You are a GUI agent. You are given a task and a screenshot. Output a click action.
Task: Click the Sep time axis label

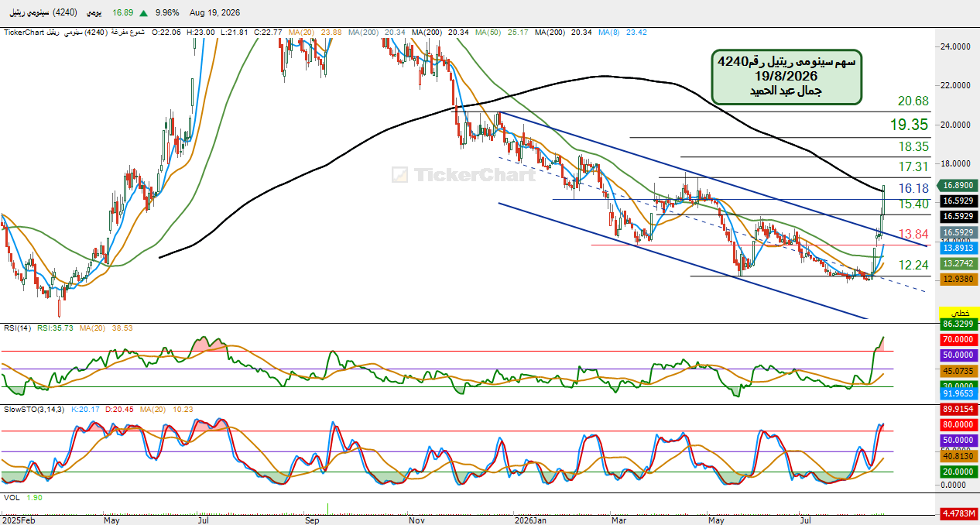point(312,520)
